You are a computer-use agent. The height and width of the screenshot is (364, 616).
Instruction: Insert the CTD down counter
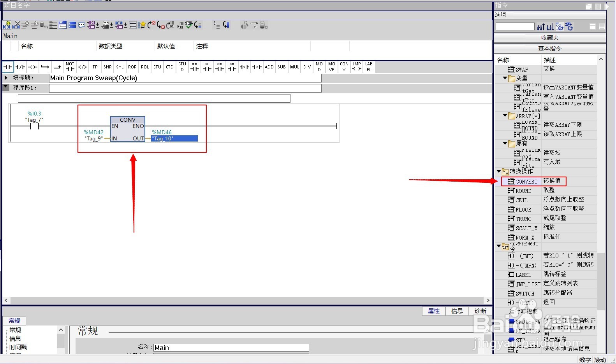pos(170,67)
